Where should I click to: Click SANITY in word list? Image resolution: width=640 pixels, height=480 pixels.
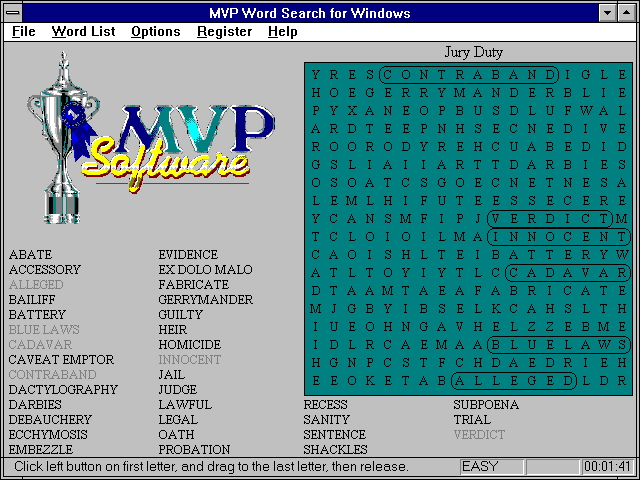pyautogui.click(x=327, y=420)
